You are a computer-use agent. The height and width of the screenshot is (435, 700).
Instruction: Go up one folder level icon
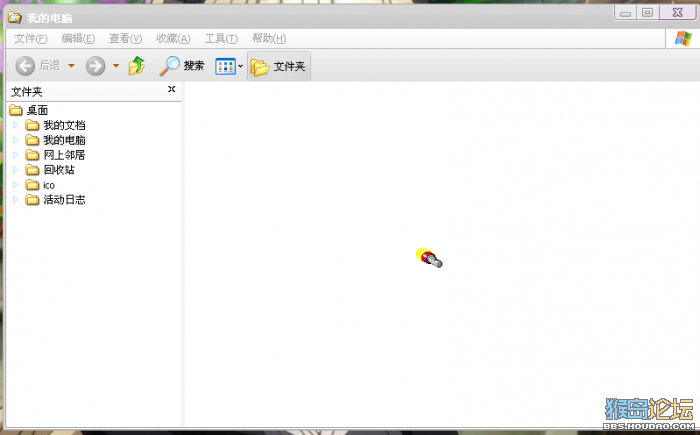click(x=137, y=66)
